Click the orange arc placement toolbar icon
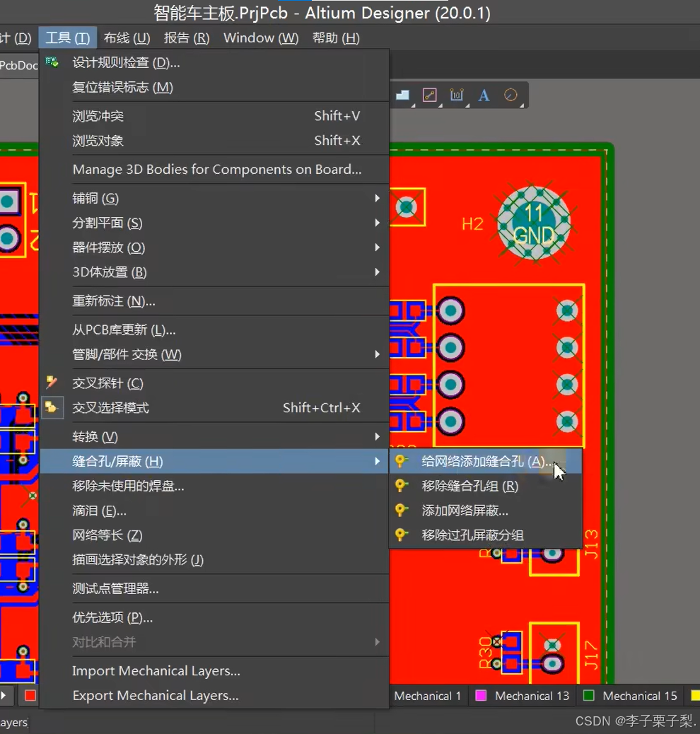Screen dimensions: 700x734 pos(511,95)
